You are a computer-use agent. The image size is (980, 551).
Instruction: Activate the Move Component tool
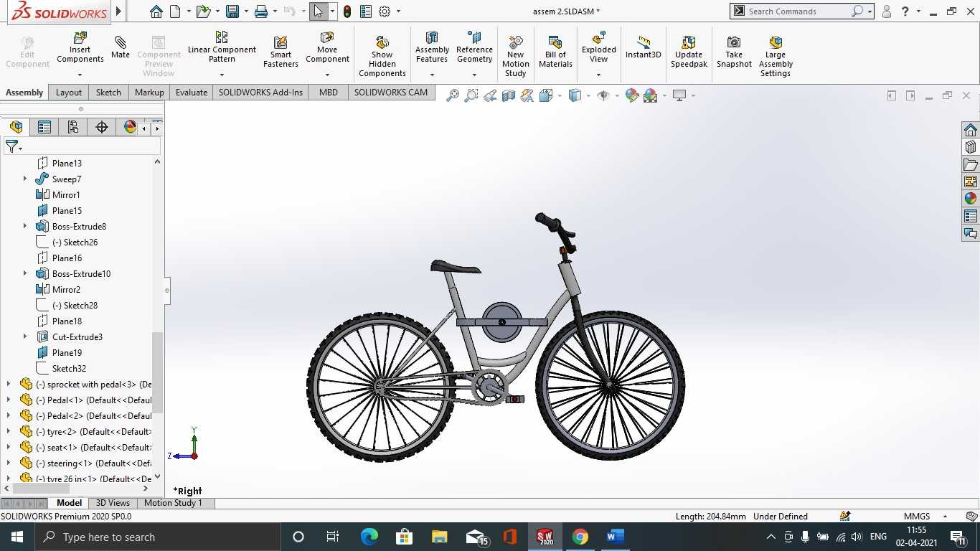pos(327,47)
